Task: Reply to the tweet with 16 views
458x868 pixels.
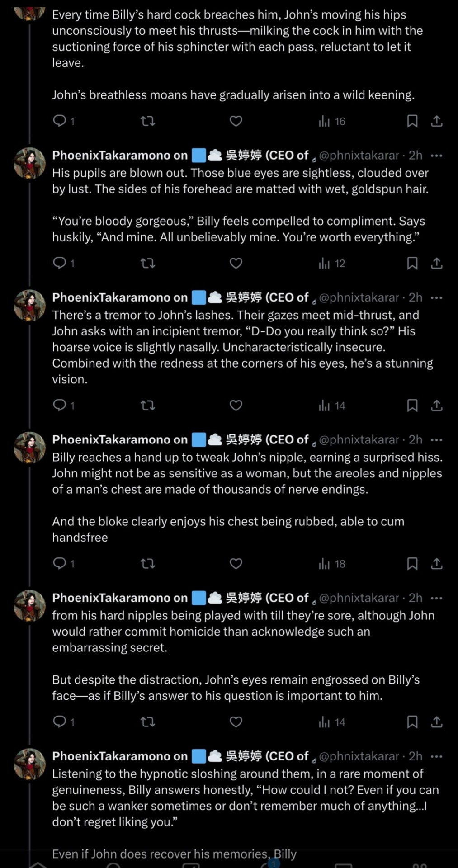Action: tap(60, 121)
